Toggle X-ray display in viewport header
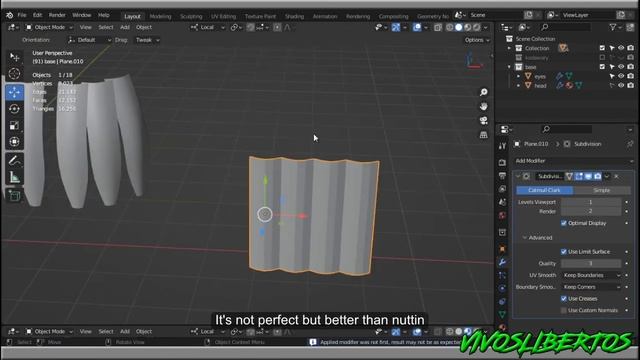 pos(438,27)
